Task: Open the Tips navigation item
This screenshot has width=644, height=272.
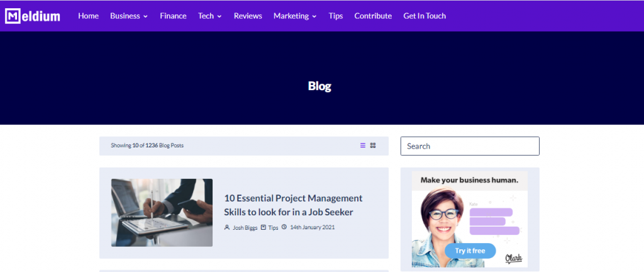Action: pos(336,16)
